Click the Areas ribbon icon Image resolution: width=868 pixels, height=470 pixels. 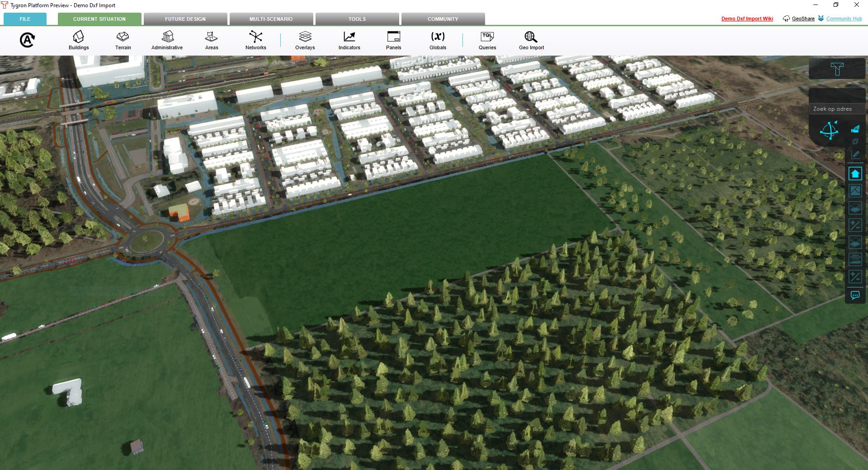pyautogui.click(x=212, y=40)
